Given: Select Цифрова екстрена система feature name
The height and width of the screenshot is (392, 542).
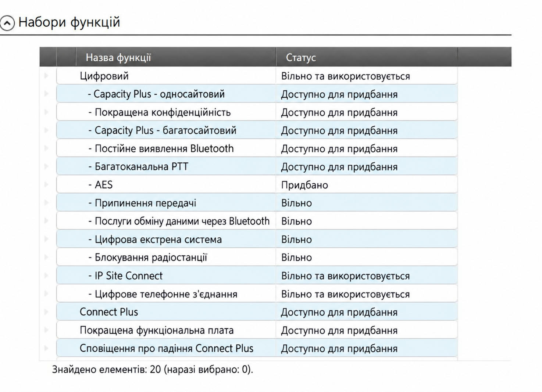Looking at the screenshot, I should click(x=155, y=240).
